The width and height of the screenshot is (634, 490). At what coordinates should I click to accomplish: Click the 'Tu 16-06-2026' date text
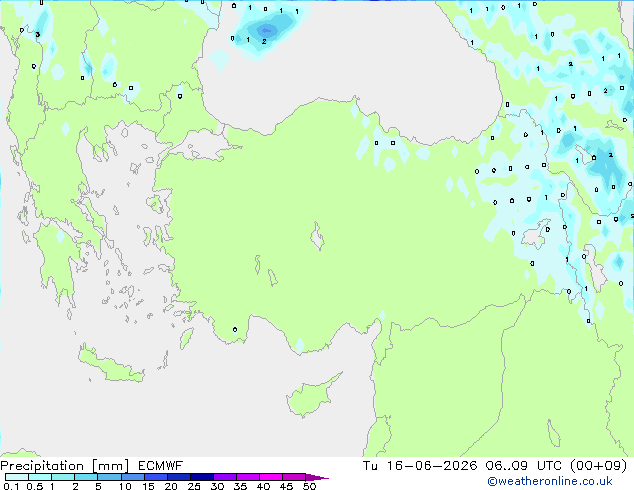(420, 466)
